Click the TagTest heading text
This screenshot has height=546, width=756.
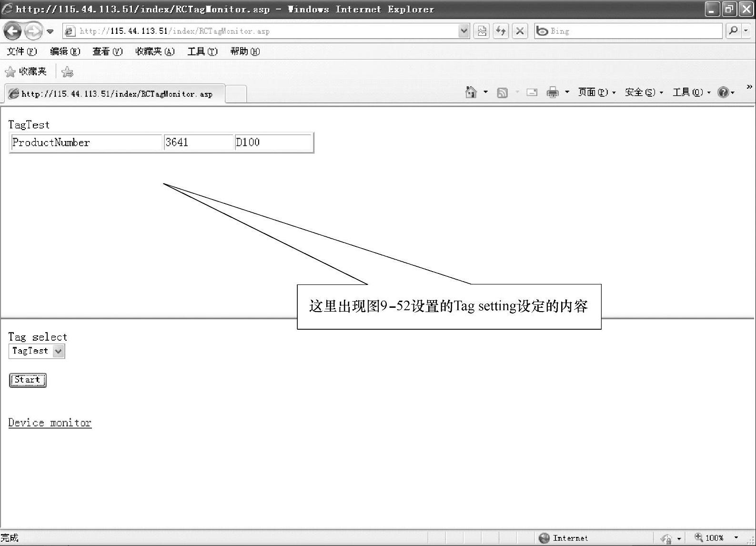[x=29, y=125]
